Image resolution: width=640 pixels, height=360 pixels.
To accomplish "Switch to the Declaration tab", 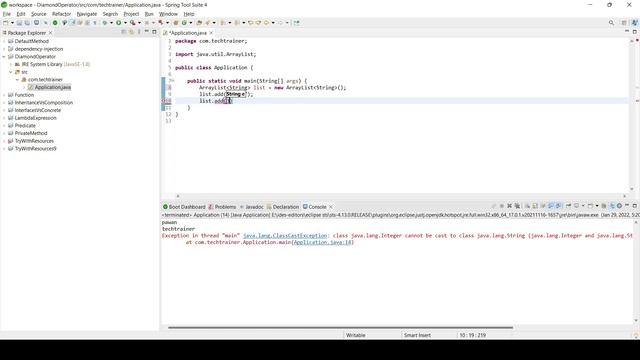I will [283, 207].
